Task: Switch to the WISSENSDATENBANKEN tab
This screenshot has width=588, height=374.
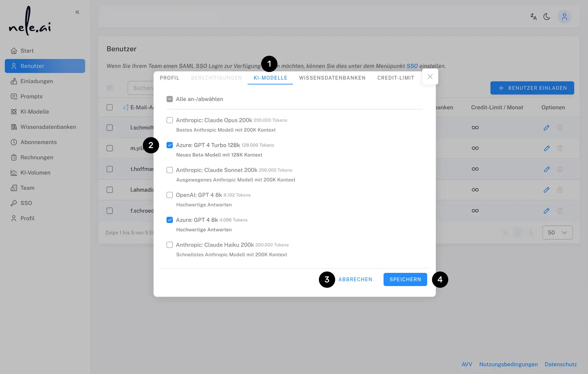Action: point(332,78)
